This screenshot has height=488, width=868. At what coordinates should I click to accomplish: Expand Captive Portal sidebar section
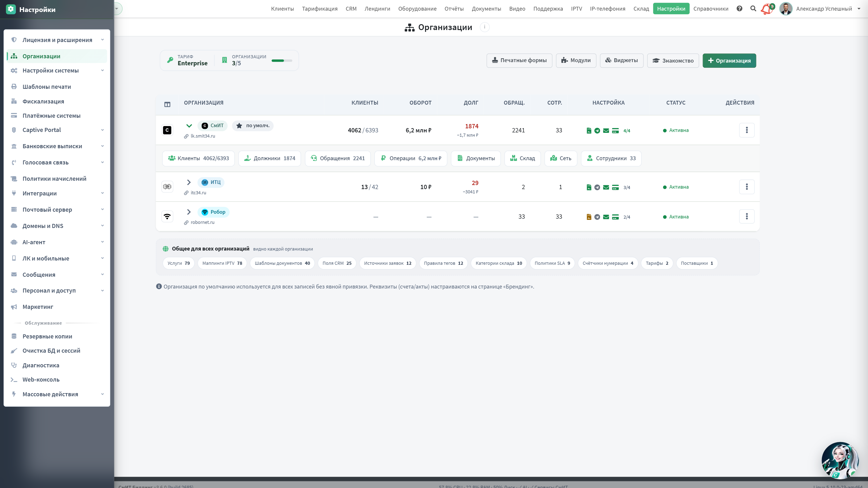[57, 130]
